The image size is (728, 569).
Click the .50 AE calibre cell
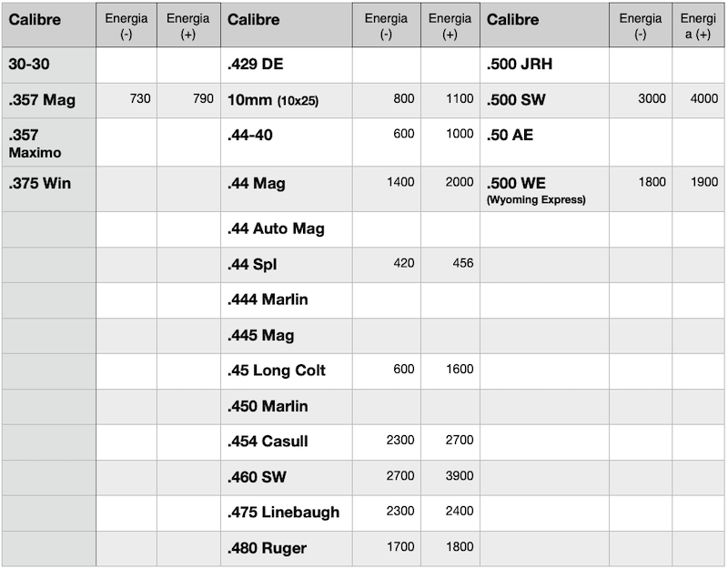pyautogui.click(x=511, y=136)
